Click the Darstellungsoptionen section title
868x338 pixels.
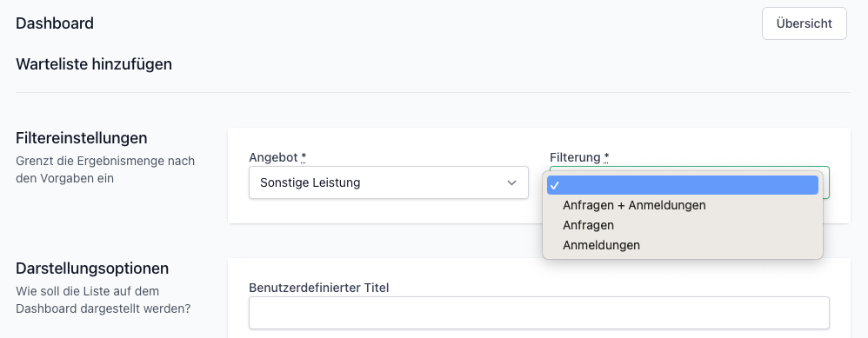coord(92,268)
